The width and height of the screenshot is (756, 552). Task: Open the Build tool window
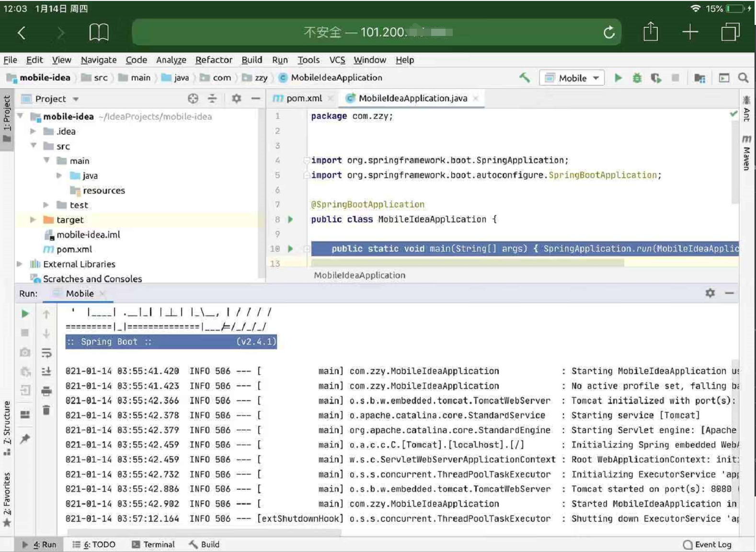(204, 544)
